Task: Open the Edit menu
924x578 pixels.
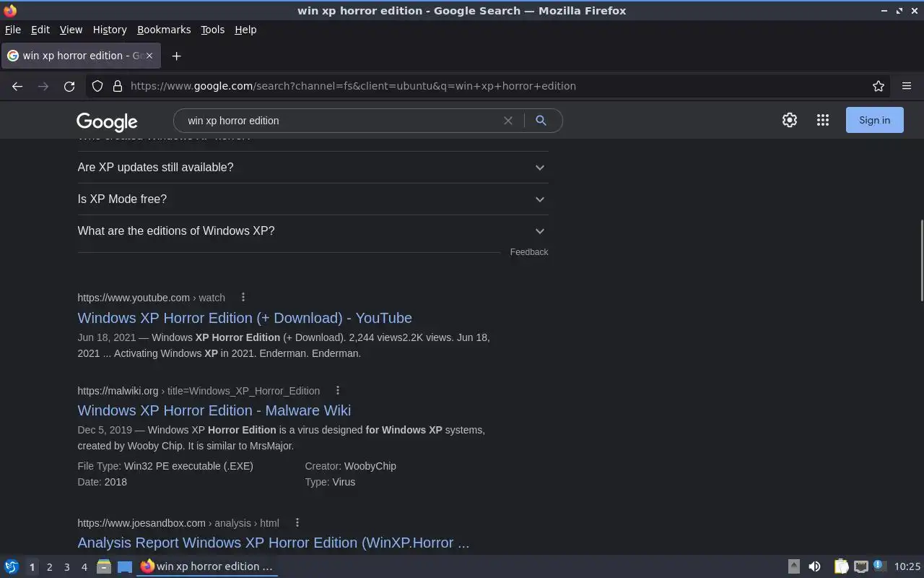Action: (x=40, y=30)
